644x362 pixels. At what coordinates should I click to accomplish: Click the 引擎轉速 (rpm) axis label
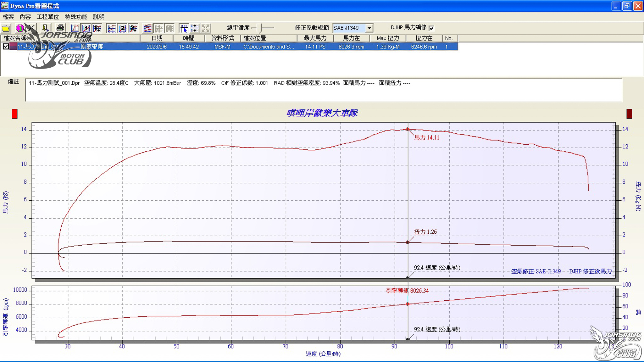click(6, 317)
